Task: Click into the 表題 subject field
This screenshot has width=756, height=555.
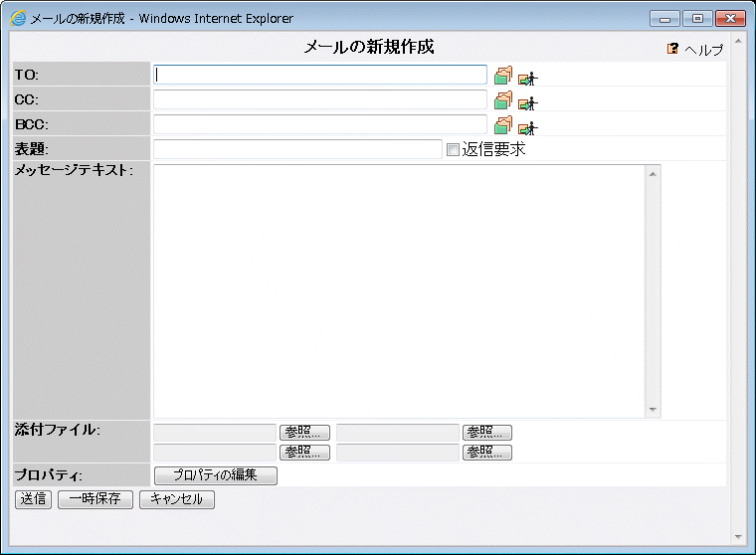Action: [x=297, y=149]
